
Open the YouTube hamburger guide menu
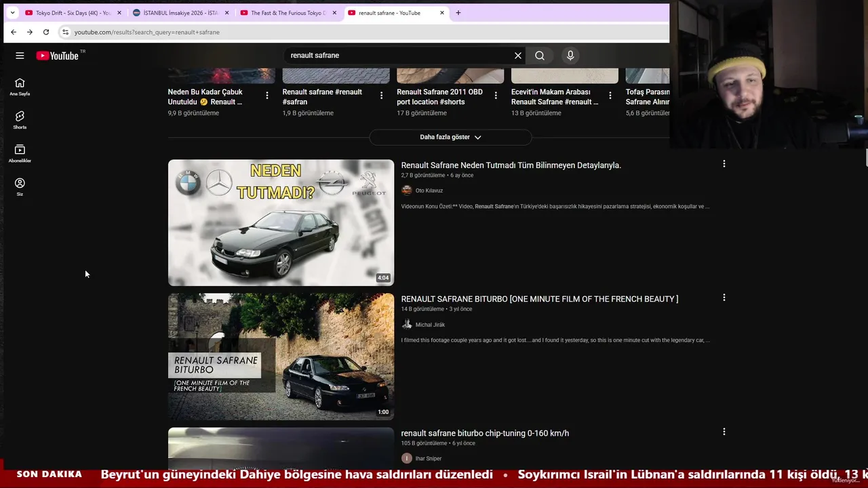tap(20, 56)
